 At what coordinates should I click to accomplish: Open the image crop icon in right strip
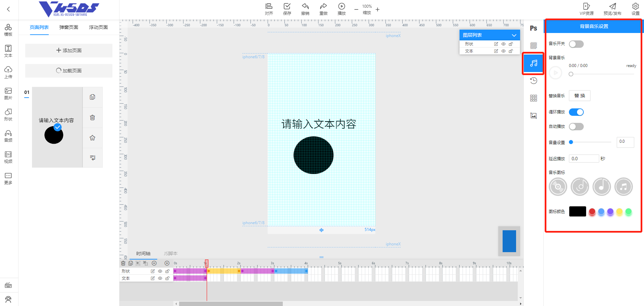[534, 115]
